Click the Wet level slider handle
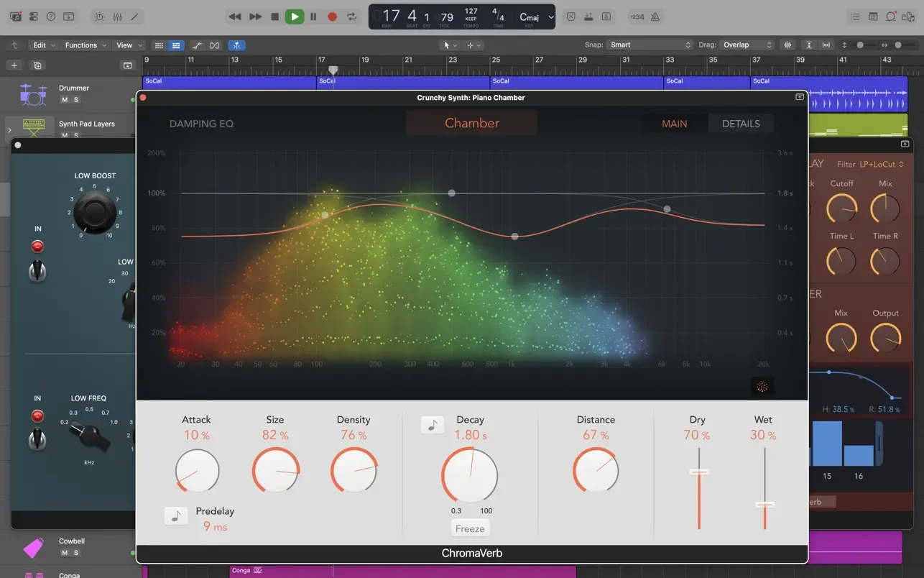This screenshot has width=924, height=578. coord(764,505)
